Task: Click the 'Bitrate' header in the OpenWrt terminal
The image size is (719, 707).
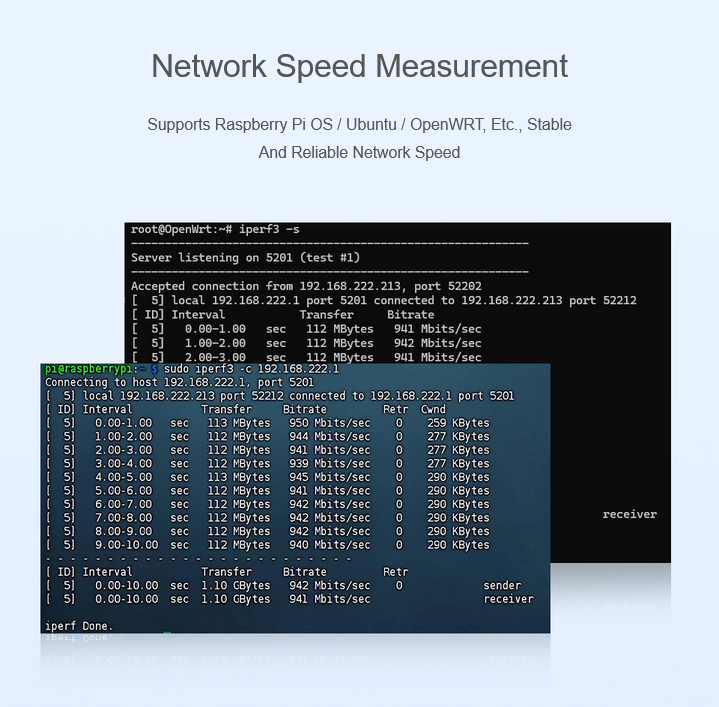Action: [410, 315]
